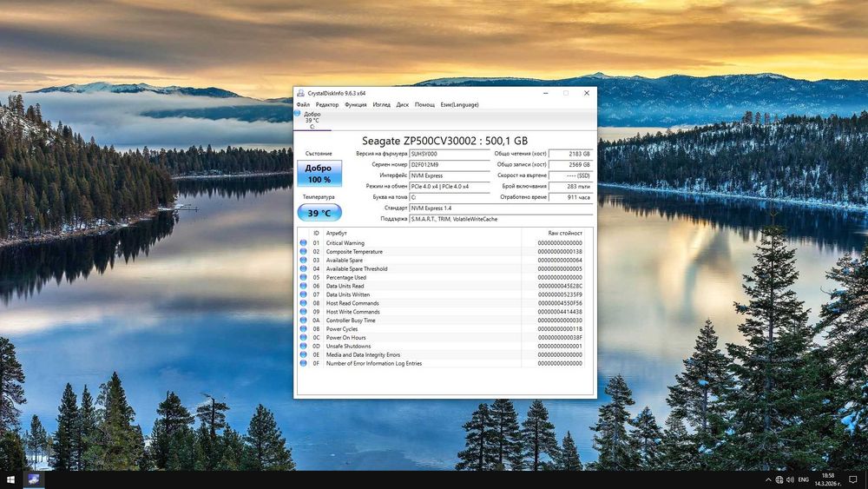Click power on hours value 911 часа
The width and height of the screenshot is (868, 489).
point(571,197)
